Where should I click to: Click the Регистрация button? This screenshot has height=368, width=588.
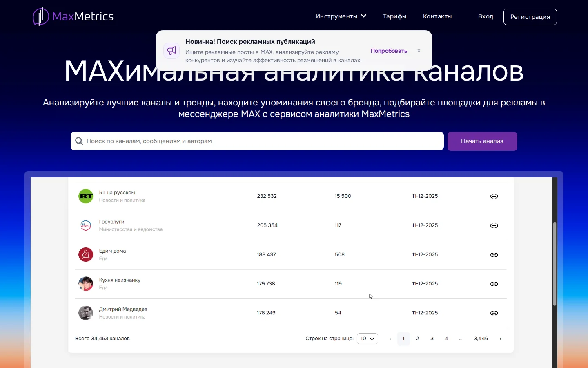(x=530, y=17)
